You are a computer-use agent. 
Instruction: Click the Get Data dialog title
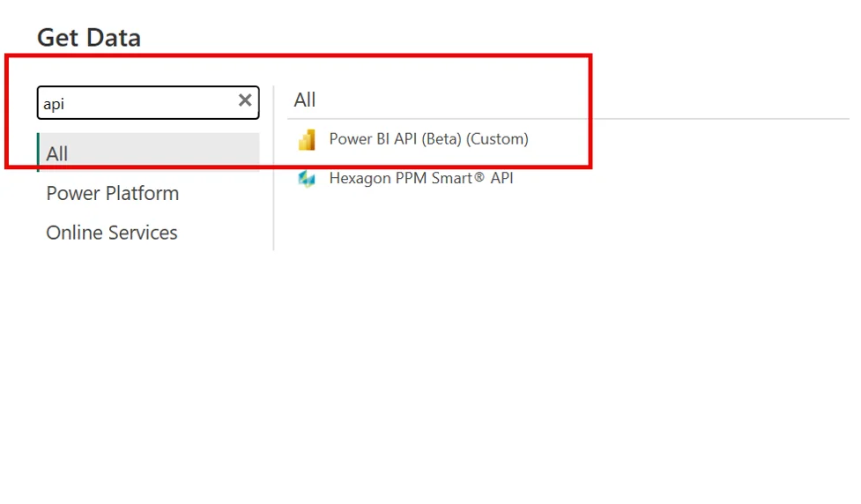tap(89, 38)
